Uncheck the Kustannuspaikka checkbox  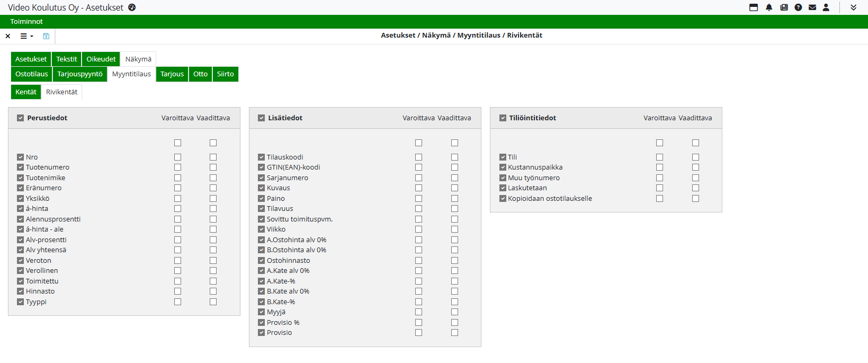click(503, 167)
